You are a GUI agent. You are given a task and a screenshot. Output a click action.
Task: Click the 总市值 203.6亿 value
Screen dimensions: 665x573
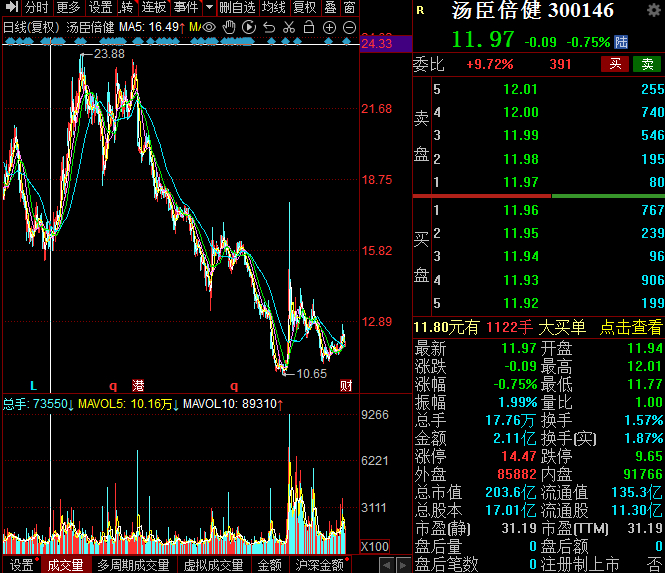(511, 492)
